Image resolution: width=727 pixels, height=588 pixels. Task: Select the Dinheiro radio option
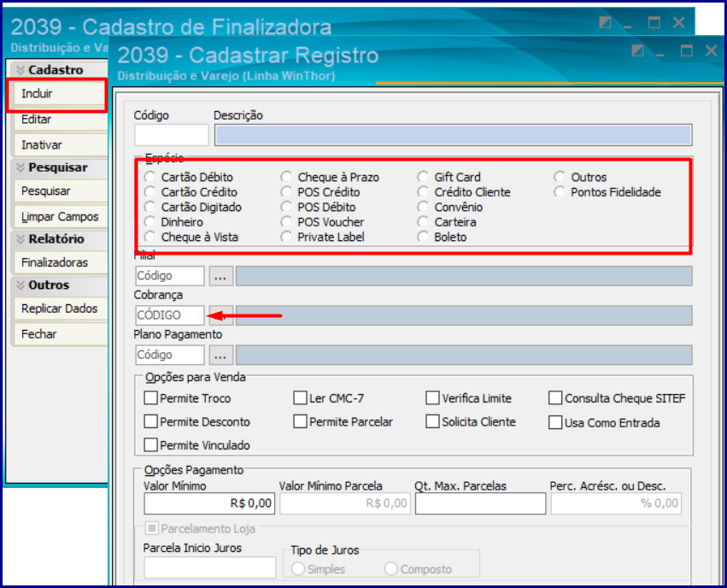coord(150,222)
